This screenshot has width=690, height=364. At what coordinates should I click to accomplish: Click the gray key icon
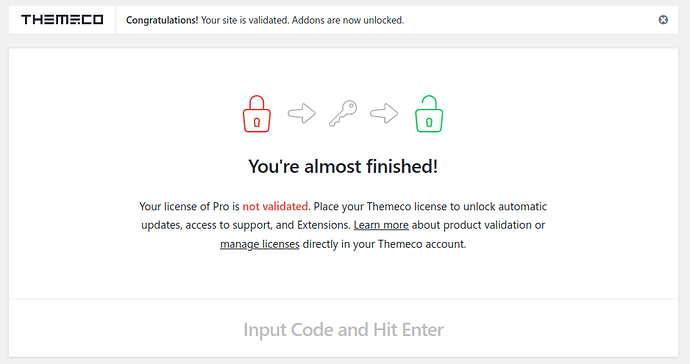(343, 114)
